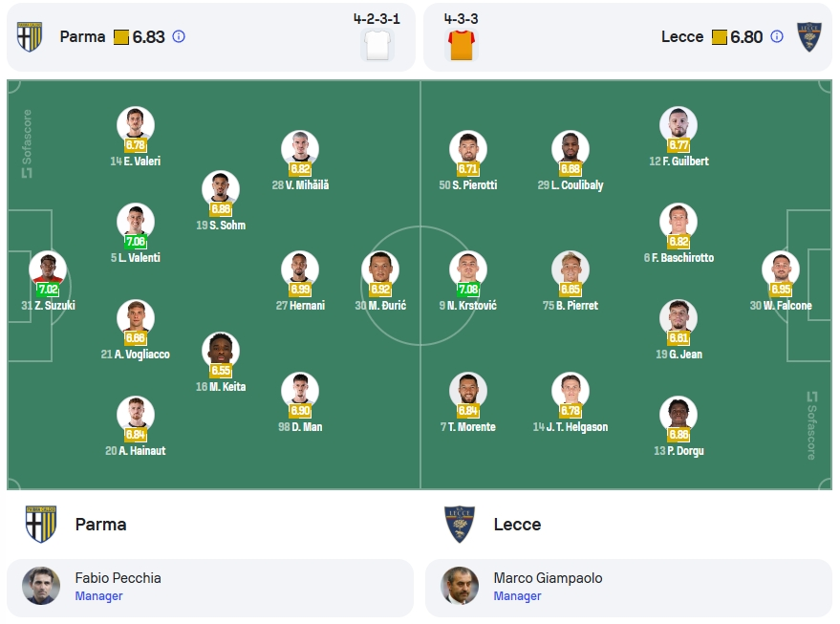Click the info icon next to Parma rating
Screen dimensions: 840x624
[x=179, y=36]
